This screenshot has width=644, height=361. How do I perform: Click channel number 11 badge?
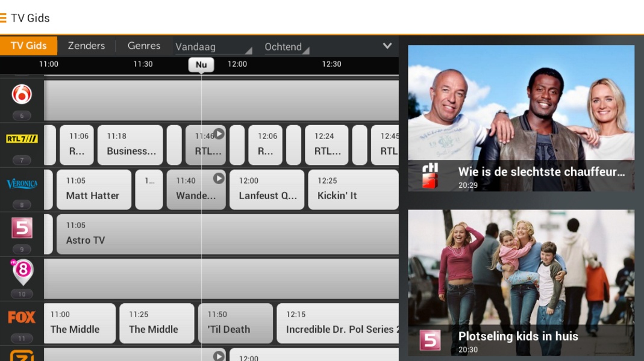pos(22,338)
